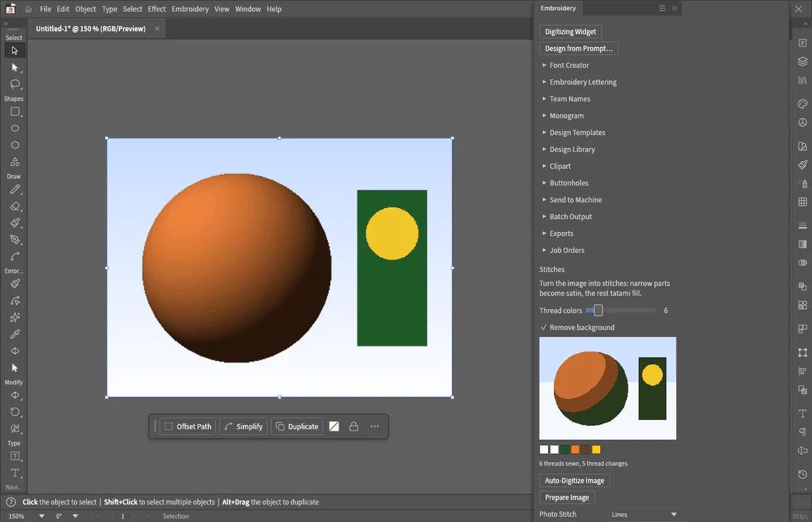Viewport: 812px width, 522px height.
Task: Open the Effect menu
Action: tap(157, 9)
